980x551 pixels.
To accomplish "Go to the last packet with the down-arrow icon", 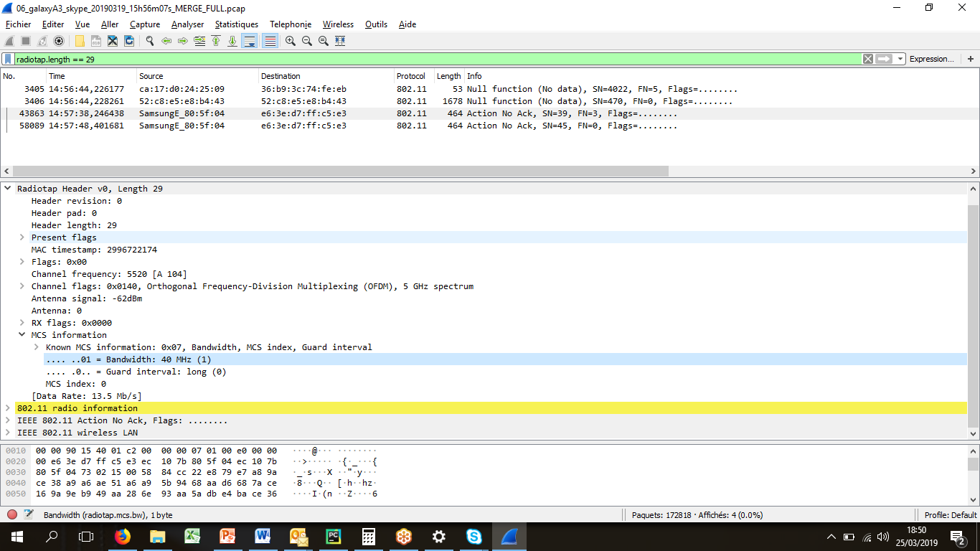I will pyautogui.click(x=233, y=40).
